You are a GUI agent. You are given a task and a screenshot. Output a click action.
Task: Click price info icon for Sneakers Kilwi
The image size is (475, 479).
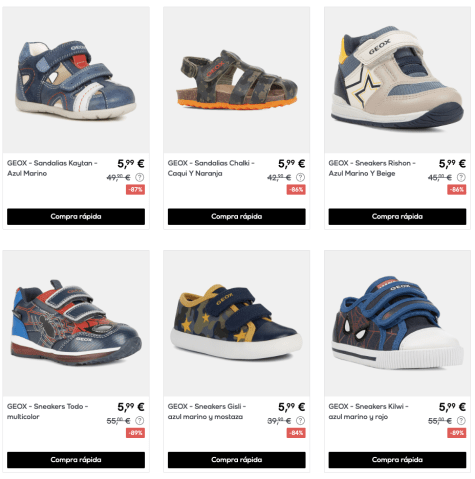[x=461, y=421]
